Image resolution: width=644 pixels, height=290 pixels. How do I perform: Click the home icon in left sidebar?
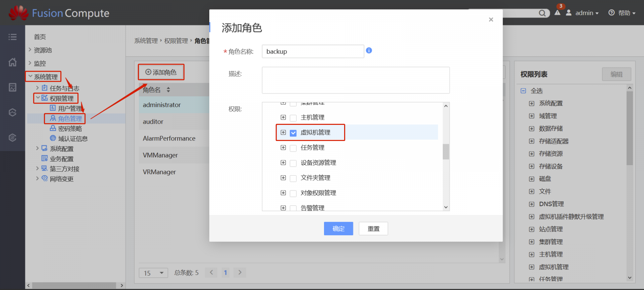click(12, 62)
